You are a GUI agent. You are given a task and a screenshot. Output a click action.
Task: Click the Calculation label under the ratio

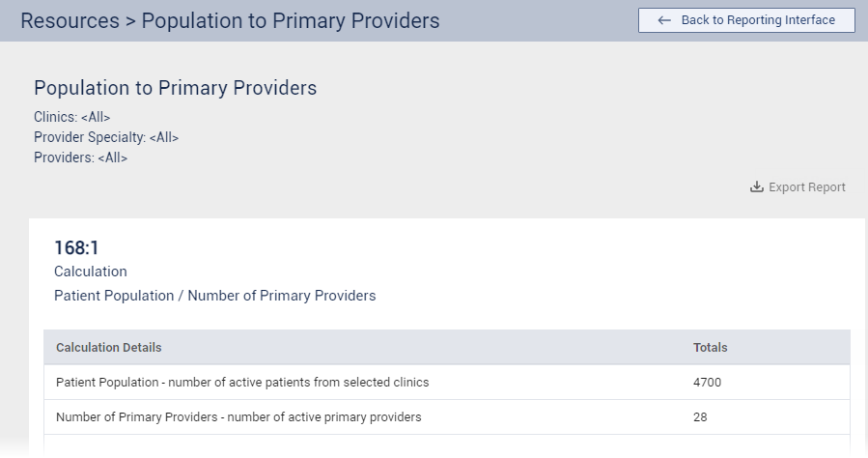(91, 272)
